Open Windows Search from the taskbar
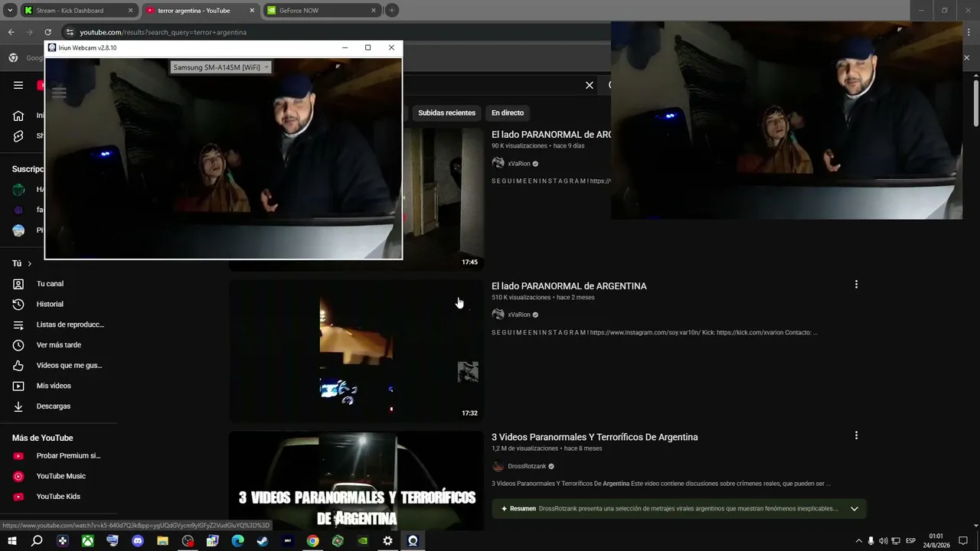 click(x=37, y=541)
